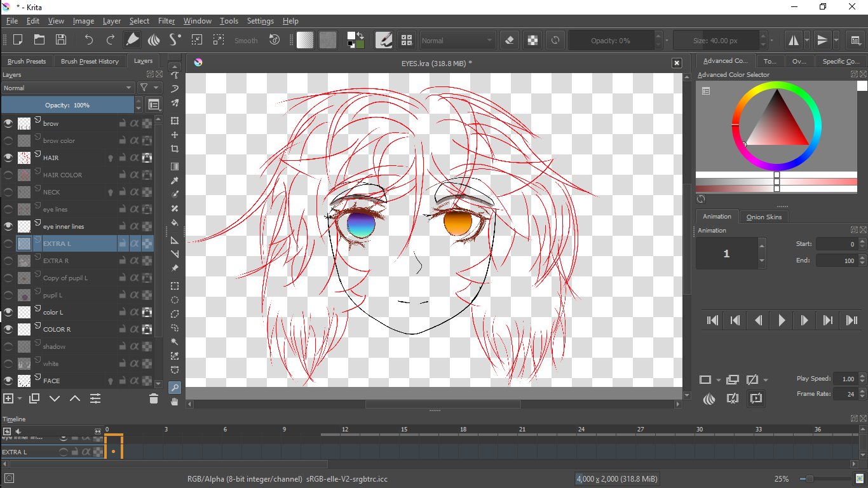Viewport: 868px width, 488px height.
Task: Show the HAIR COLOR layer
Action: (x=8, y=175)
